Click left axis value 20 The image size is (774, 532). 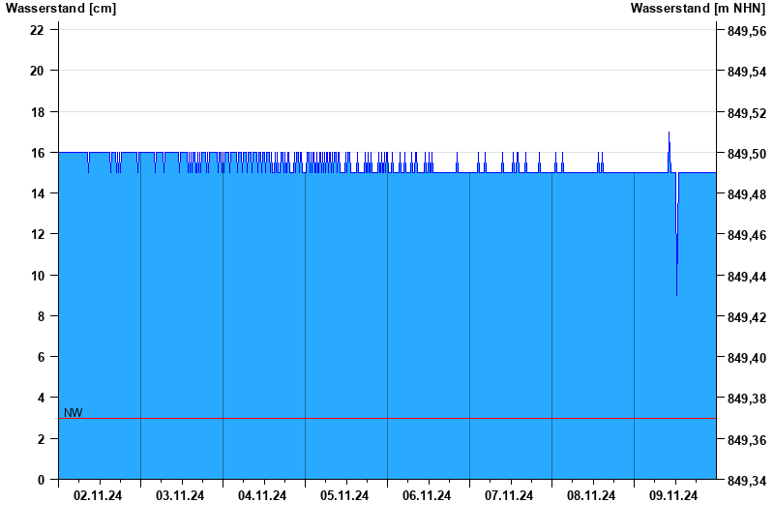point(37,71)
